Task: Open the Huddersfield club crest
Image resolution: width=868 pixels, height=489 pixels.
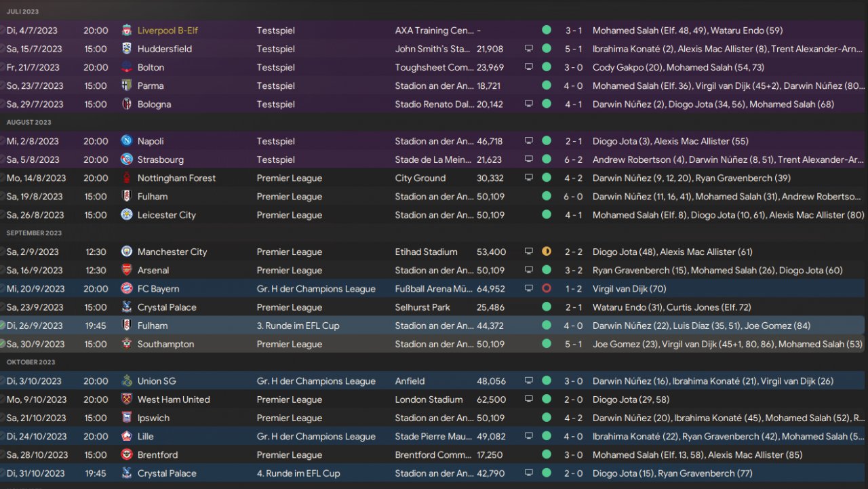Action: pyautogui.click(x=126, y=49)
